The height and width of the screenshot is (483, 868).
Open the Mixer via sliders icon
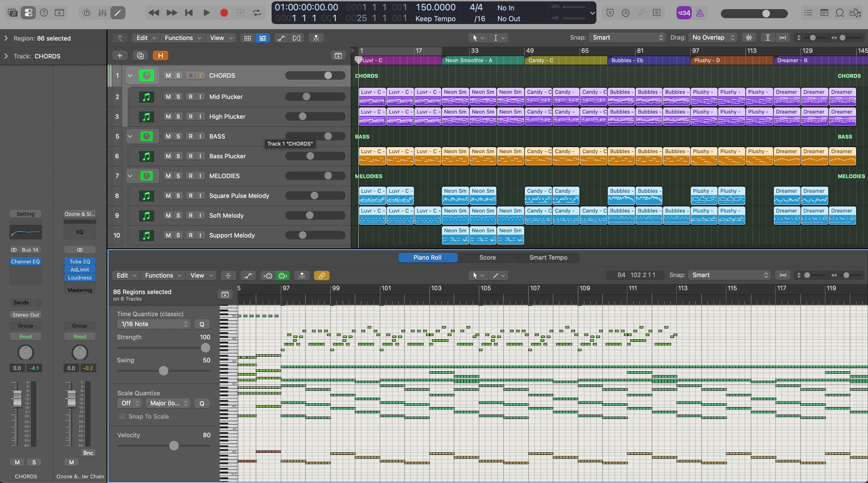102,13
